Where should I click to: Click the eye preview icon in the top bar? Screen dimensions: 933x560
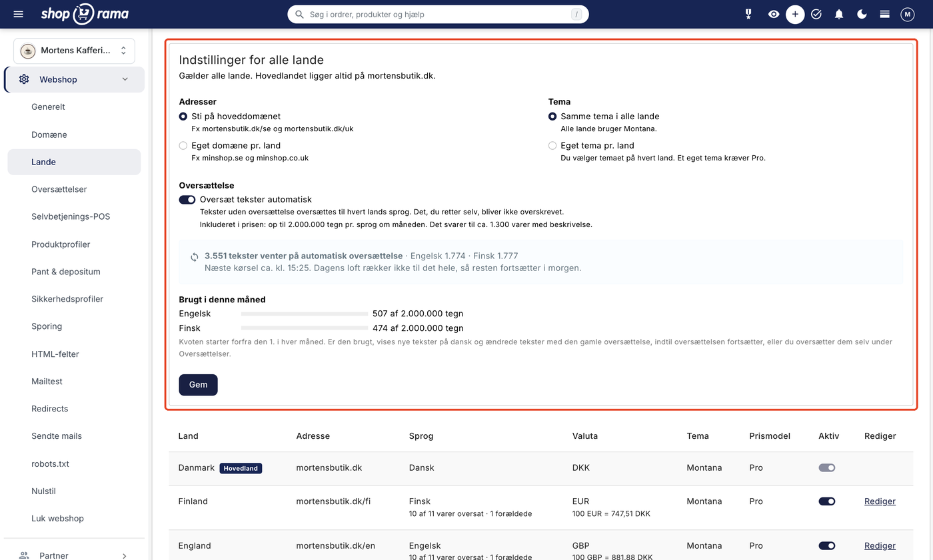click(x=773, y=14)
